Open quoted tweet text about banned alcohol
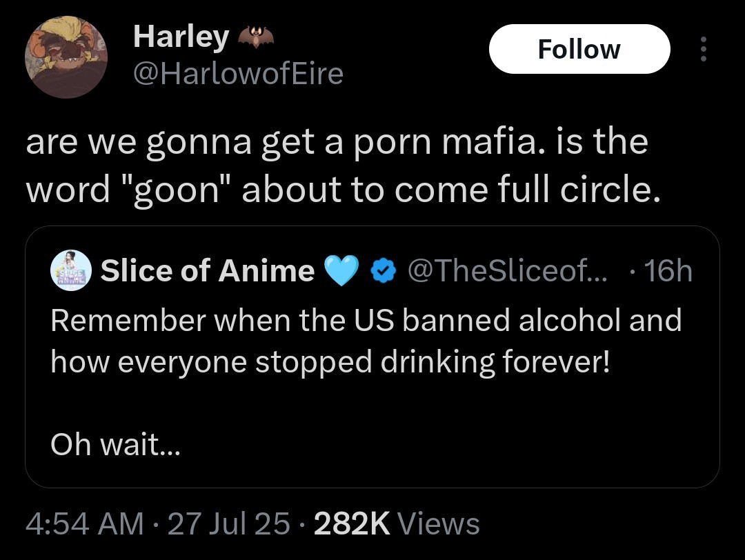The height and width of the screenshot is (560, 745). click(x=366, y=341)
